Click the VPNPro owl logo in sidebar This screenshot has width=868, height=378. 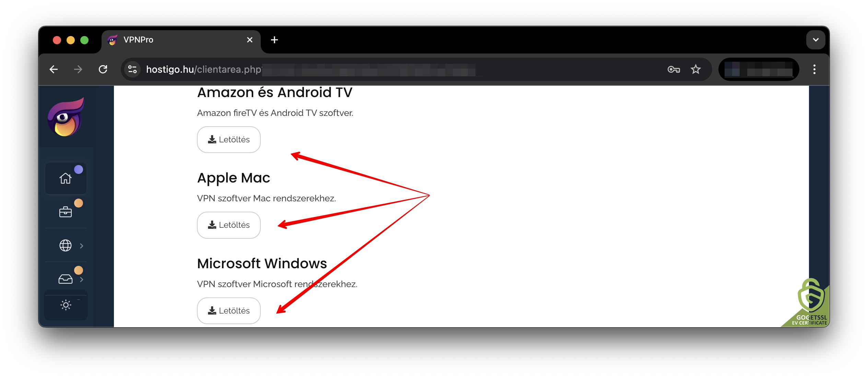coord(66,117)
